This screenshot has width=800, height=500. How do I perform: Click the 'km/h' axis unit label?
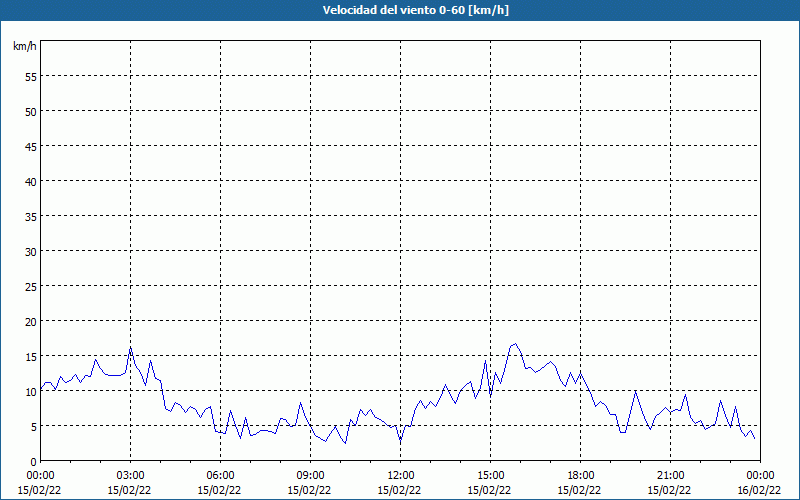point(24,46)
